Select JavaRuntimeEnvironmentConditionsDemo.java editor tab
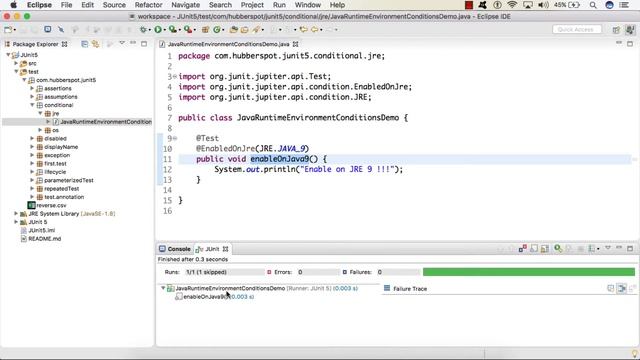 click(x=228, y=44)
